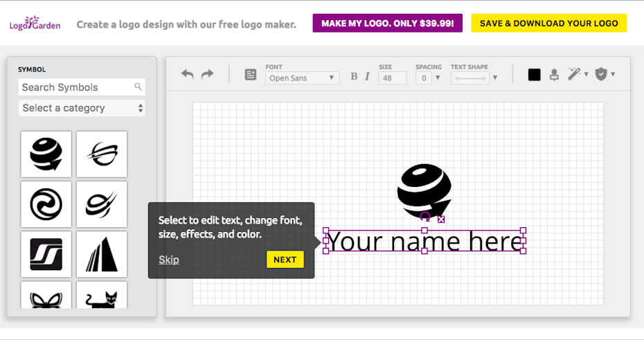Click the Make My Logo $39.99 button
644x340 pixels.
click(387, 24)
